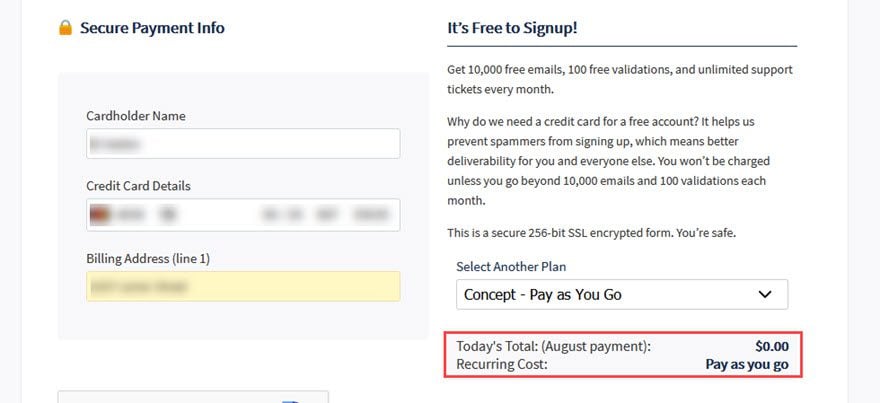Click the partially visible reCAPTCHA box
The height and width of the screenshot is (403, 880).
pyautogui.click(x=193, y=397)
